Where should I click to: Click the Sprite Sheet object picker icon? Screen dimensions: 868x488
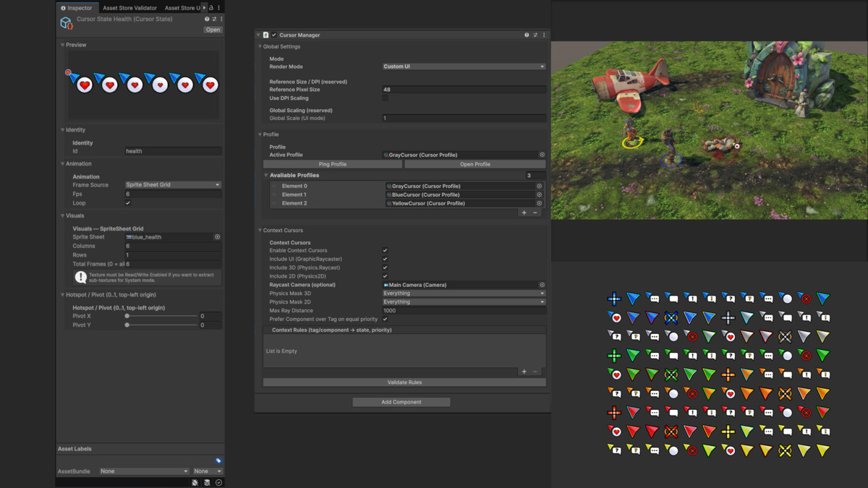click(217, 236)
